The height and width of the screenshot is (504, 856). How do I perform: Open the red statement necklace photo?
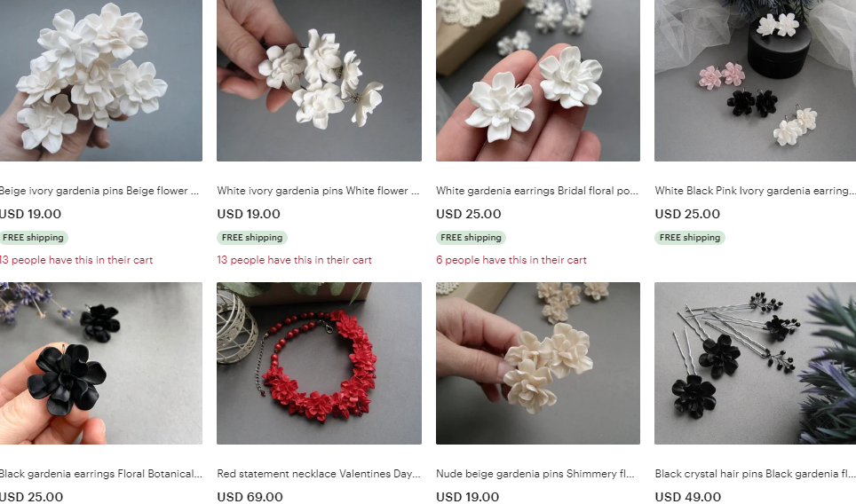[319, 363]
